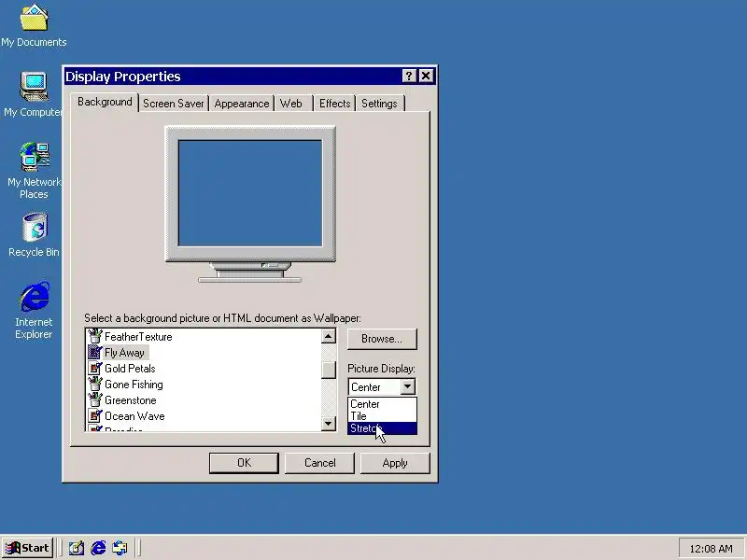Switch to the Web tab
The width and height of the screenshot is (747, 560).
pyautogui.click(x=291, y=104)
